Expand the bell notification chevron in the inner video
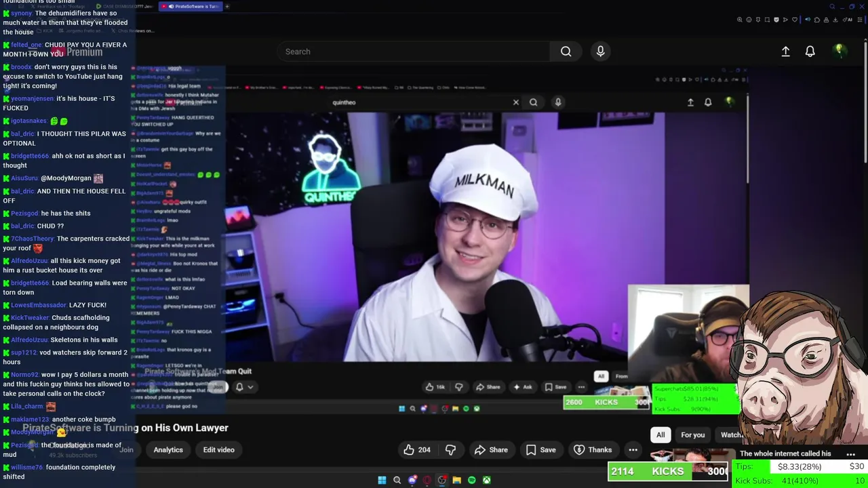Viewport: 868px width, 488px height. tap(250, 387)
